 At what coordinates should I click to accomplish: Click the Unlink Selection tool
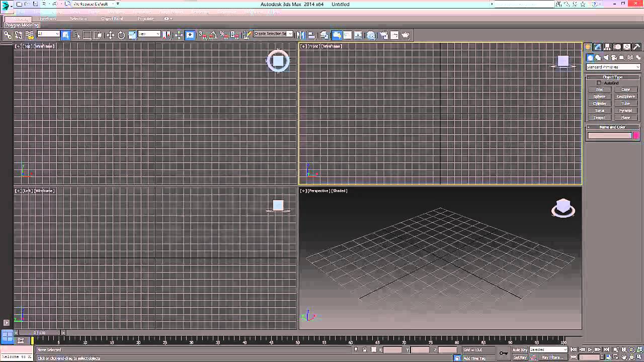[19, 35]
